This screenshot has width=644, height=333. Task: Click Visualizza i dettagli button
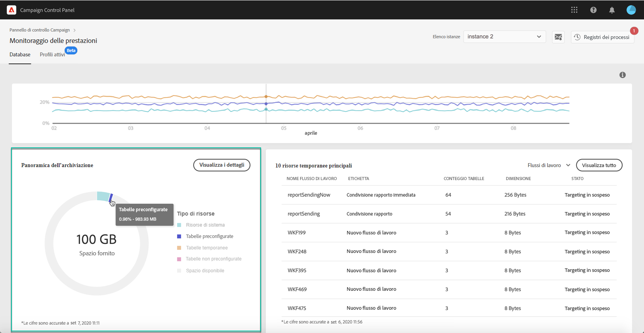(x=222, y=165)
